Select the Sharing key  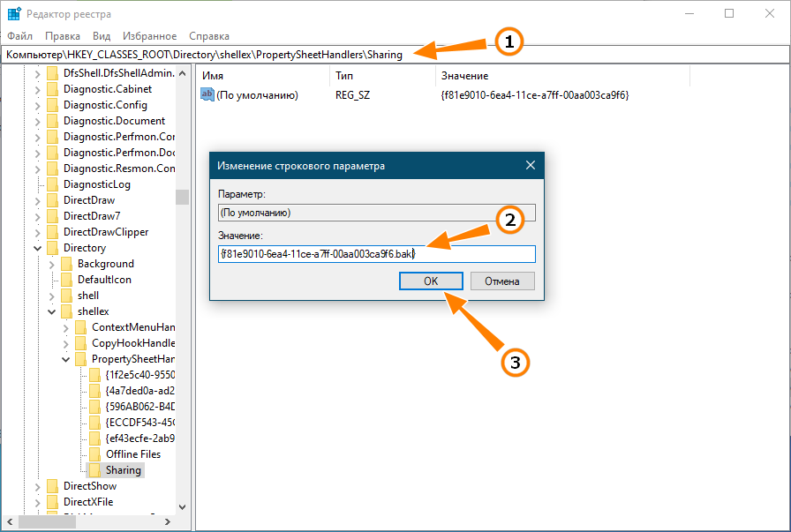pyautogui.click(x=123, y=470)
